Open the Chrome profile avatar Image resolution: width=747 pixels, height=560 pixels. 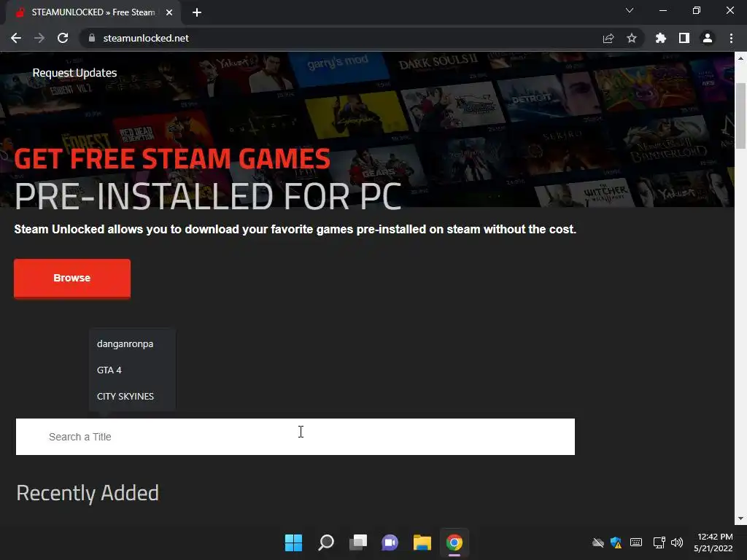[708, 38]
